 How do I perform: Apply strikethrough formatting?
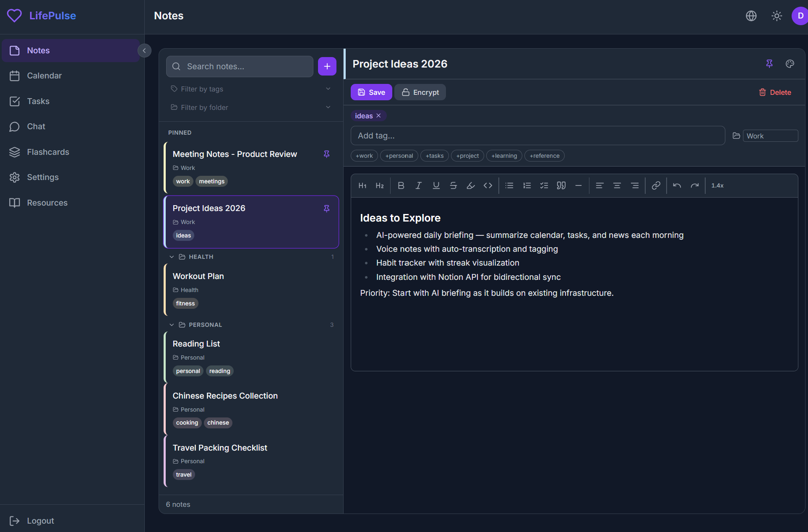453,185
